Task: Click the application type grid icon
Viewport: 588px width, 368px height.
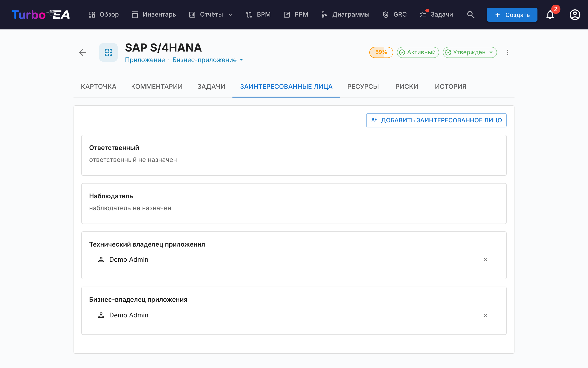Action: [x=108, y=52]
